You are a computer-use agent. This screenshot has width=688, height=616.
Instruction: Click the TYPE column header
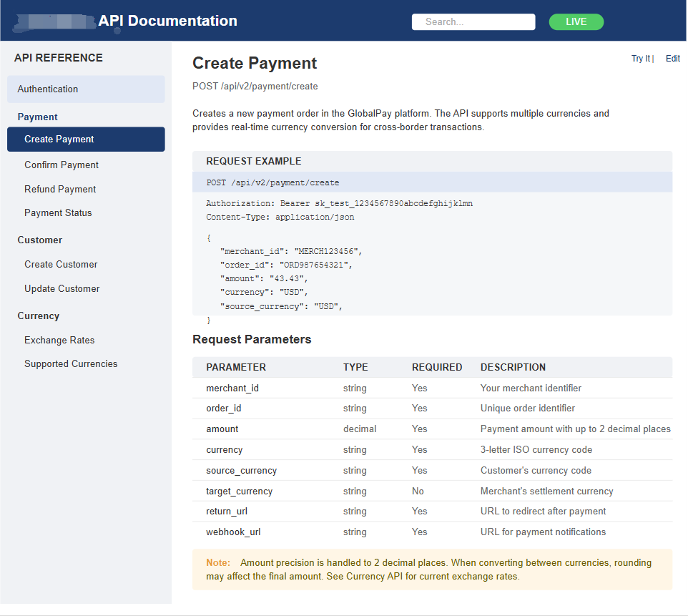pos(355,367)
